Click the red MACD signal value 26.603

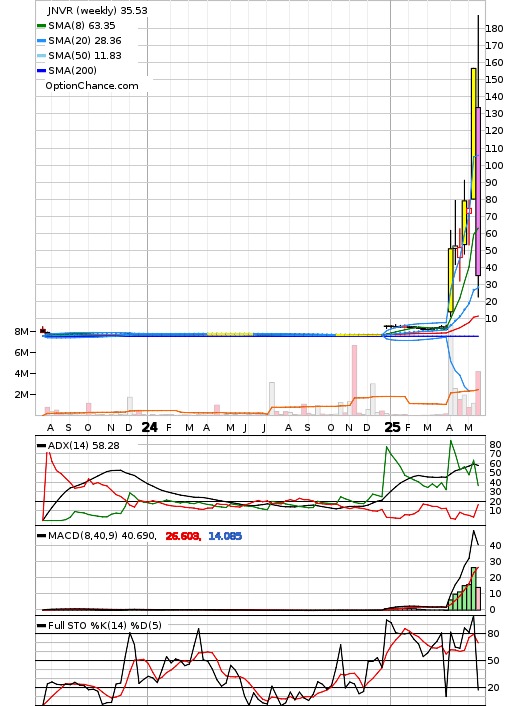pos(183,536)
